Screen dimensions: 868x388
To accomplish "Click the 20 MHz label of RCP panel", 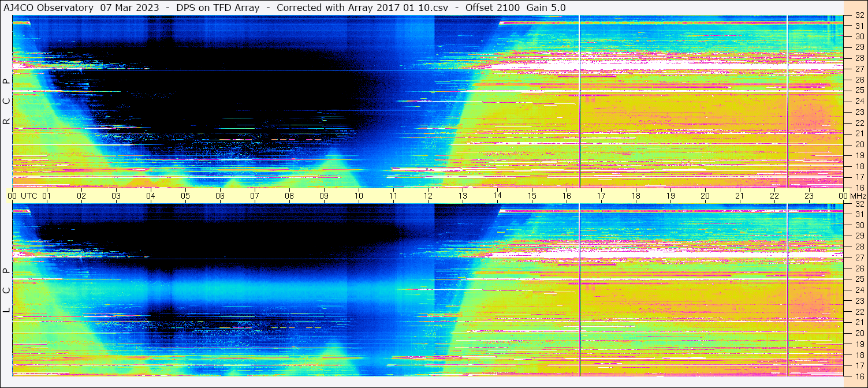I will point(859,144).
